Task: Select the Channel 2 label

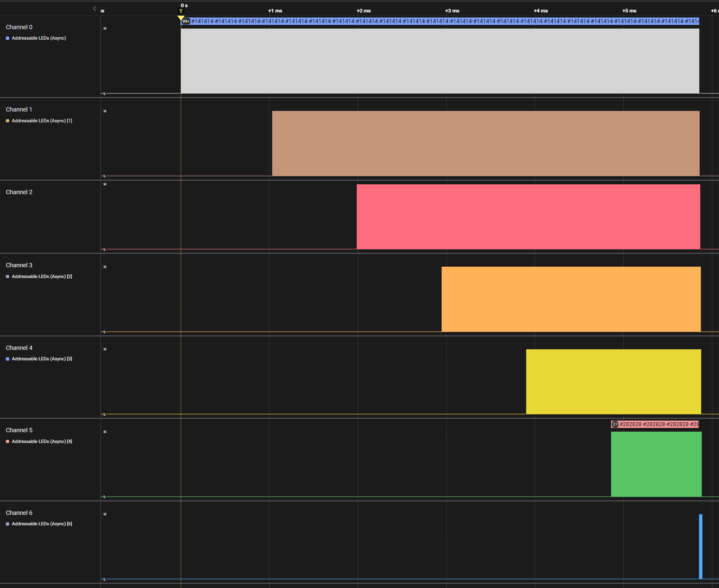Action: tap(19, 192)
